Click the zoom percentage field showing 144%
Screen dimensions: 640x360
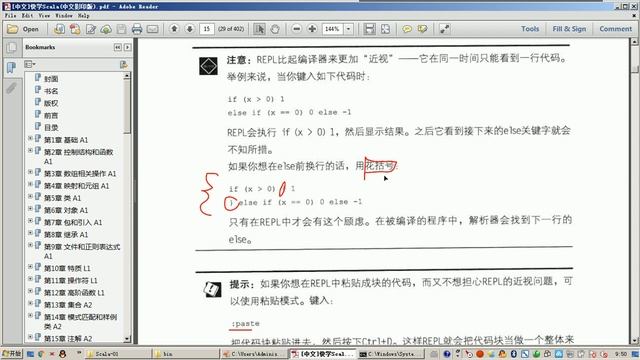pos(332,29)
